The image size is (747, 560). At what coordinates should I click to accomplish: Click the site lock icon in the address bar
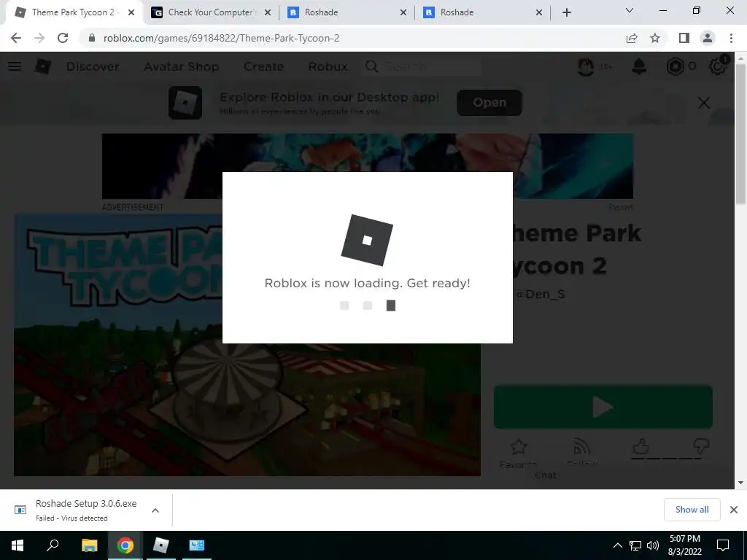point(92,38)
